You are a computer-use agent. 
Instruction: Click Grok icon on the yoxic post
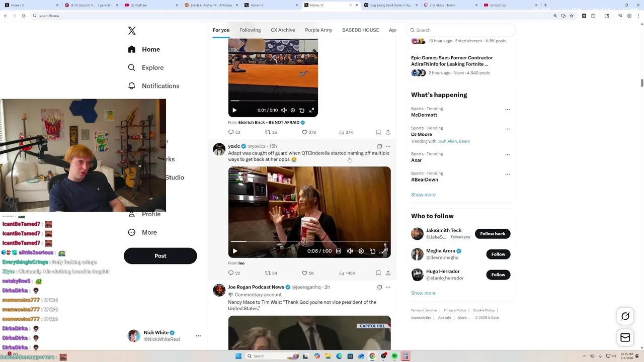point(379,146)
